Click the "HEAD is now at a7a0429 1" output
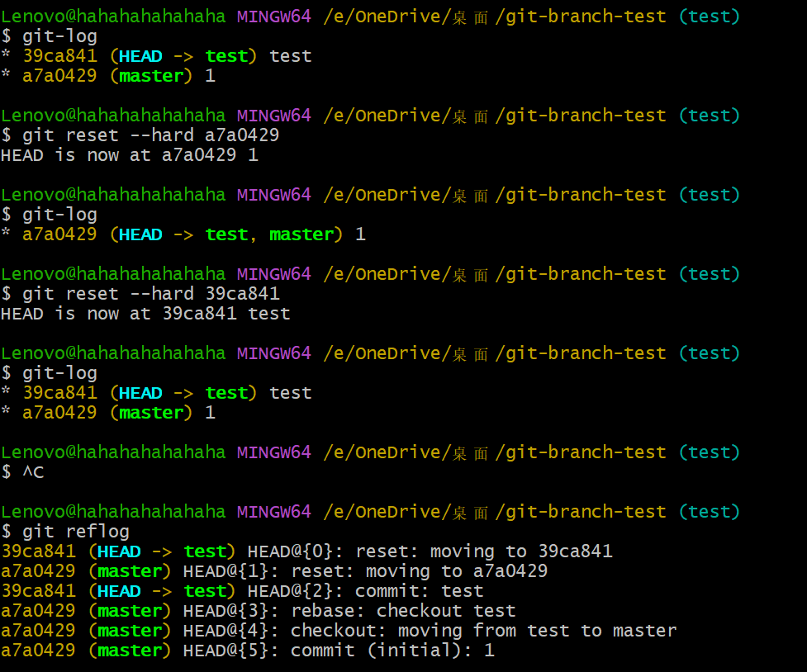The image size is (807, 672). click(130, 155)
